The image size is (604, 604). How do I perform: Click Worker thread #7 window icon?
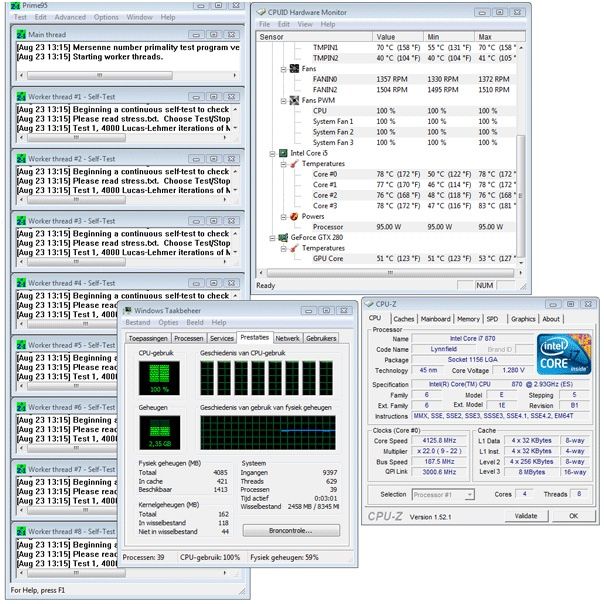click(x=21, y=469)
